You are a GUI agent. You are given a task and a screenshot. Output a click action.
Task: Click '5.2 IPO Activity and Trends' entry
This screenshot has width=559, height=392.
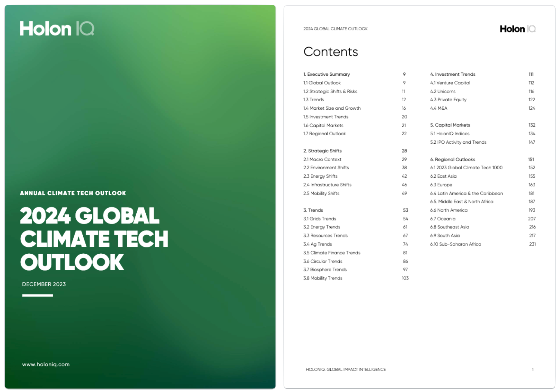point(458,142)
